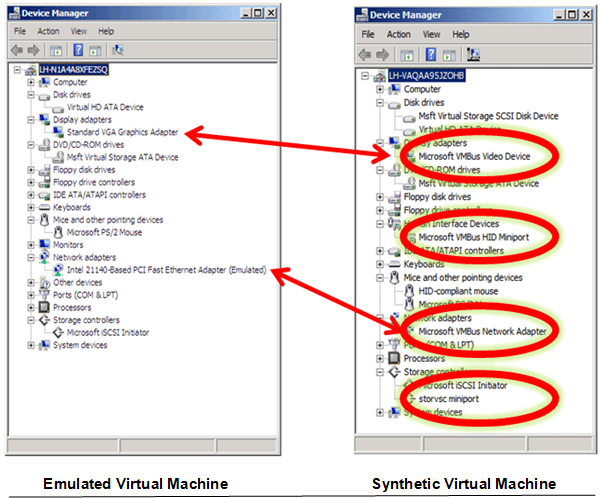Click Mice and other pointing devices icon, right window

tap(394, 278)
